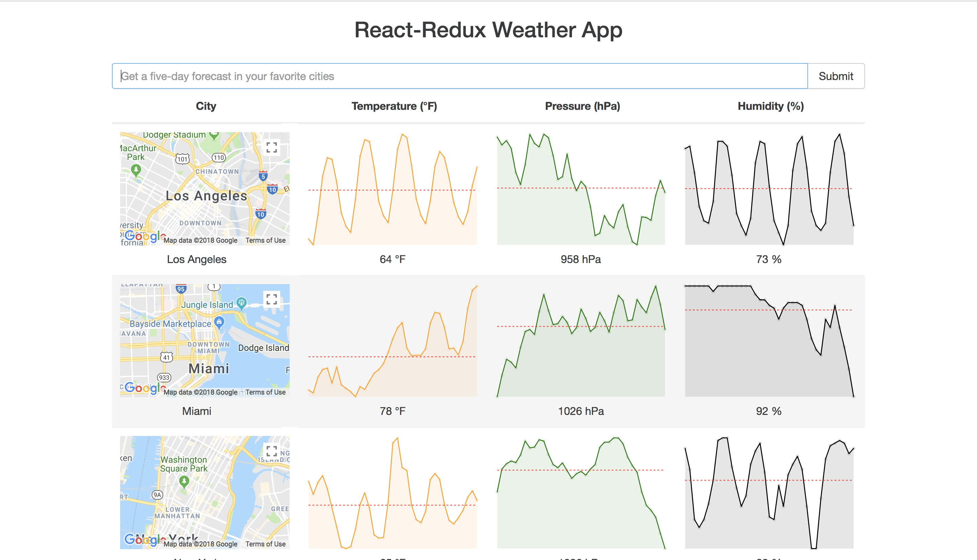Click the Miami pressure chart
Viewport: 977px width, 560px height.
pos(581,340)
